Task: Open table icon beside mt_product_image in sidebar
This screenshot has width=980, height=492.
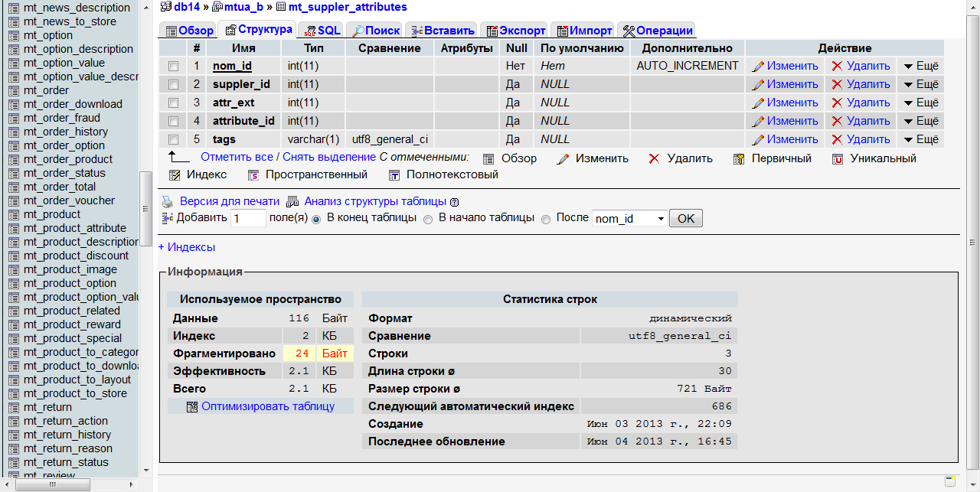Action: [14, 269]
